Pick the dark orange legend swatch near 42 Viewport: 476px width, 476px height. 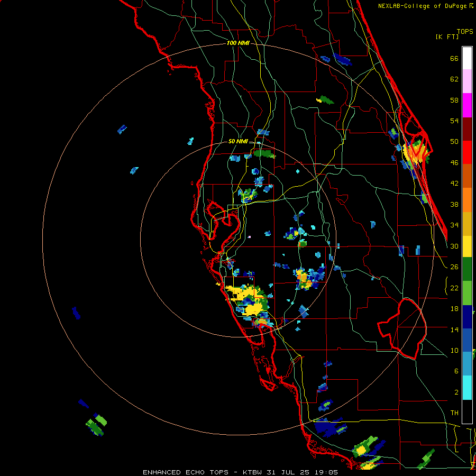pos(467,176)
